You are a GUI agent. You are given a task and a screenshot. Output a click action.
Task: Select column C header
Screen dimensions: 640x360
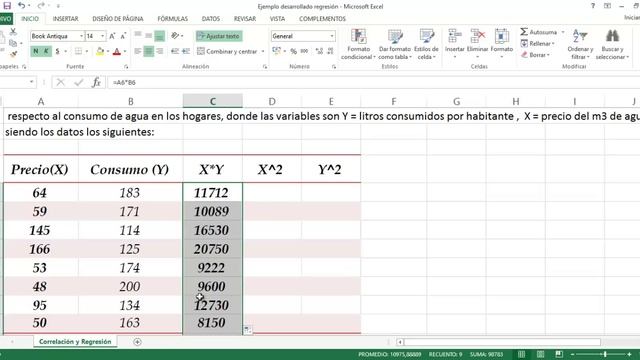click(x=213, y=101)
